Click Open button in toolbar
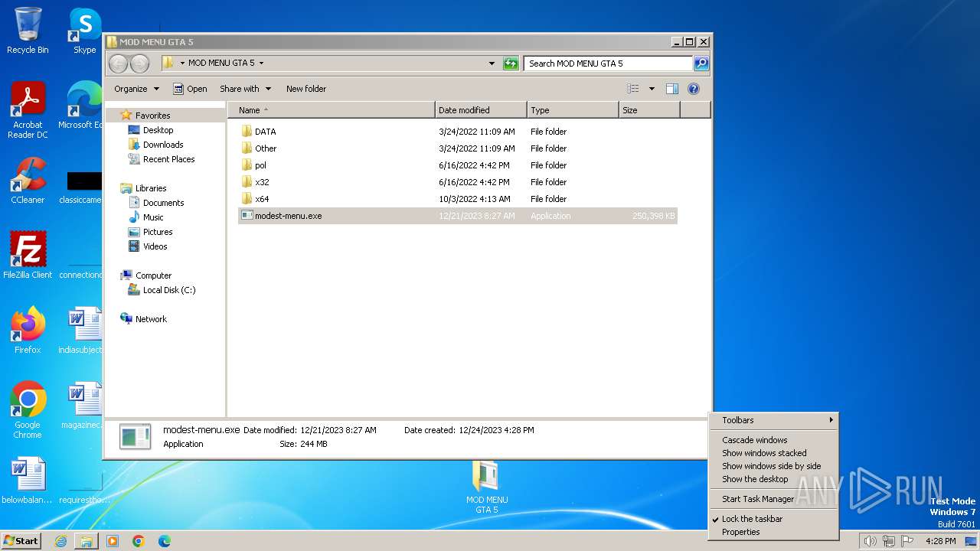This screenshot has width=980, height=551. click(190, 89)
